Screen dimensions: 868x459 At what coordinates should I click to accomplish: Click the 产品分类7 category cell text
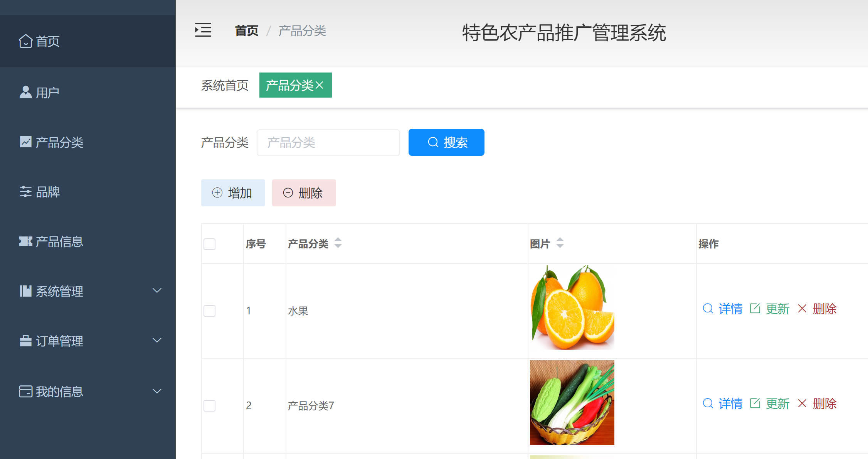coord(311,405)
